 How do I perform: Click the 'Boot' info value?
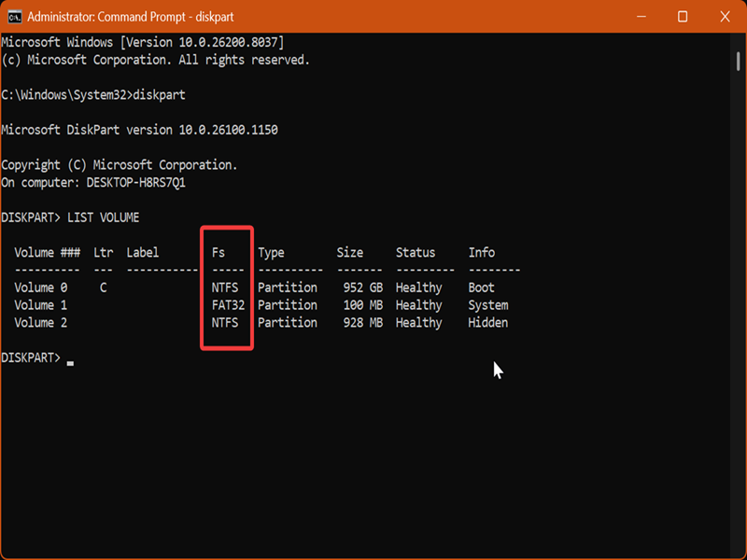(481, 287)
